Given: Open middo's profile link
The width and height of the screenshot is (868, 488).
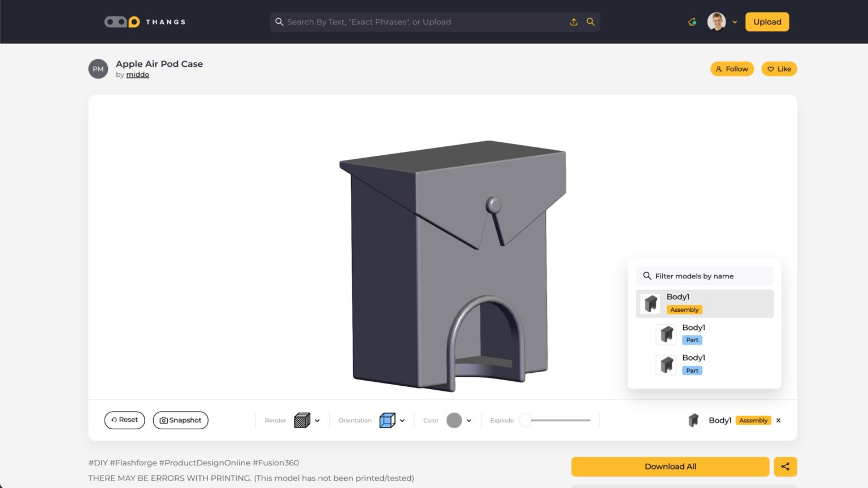Looking at the screenshot, I should point(137,74).
